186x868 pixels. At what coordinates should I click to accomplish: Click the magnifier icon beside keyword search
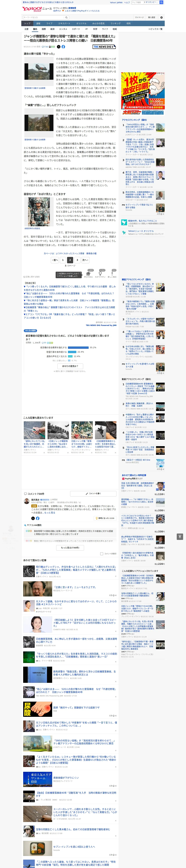pos(66,18)
